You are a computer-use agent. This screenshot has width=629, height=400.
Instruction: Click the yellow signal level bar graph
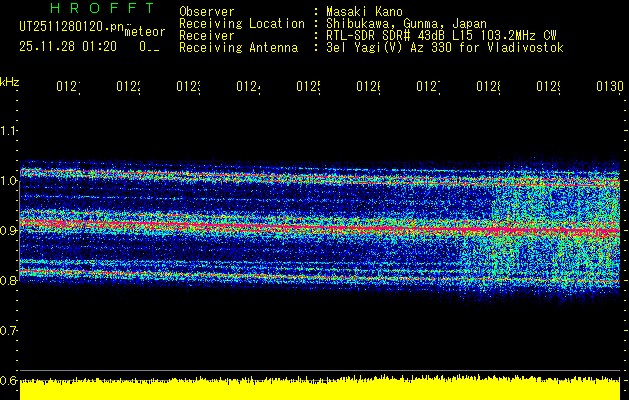click(x=320, y=388)
